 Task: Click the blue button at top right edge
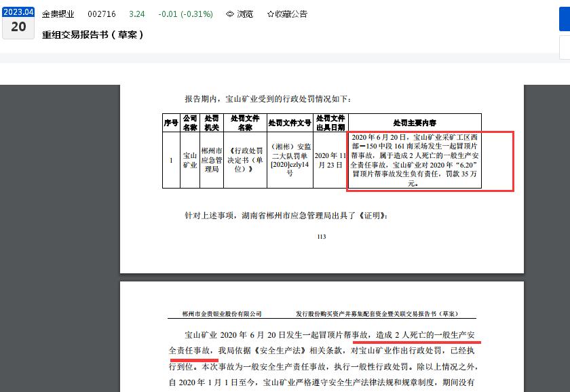click(x=565, y=19)
